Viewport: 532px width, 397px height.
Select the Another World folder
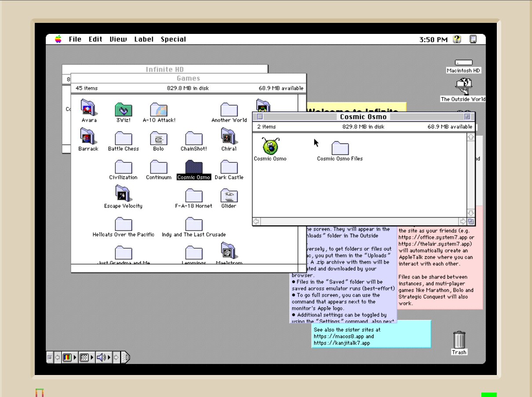(229, 110)
